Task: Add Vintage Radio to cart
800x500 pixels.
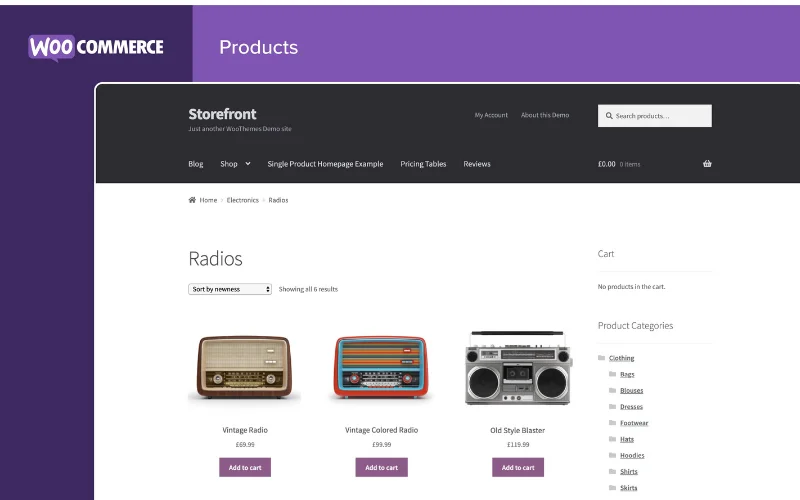Action: click(245, 467)
